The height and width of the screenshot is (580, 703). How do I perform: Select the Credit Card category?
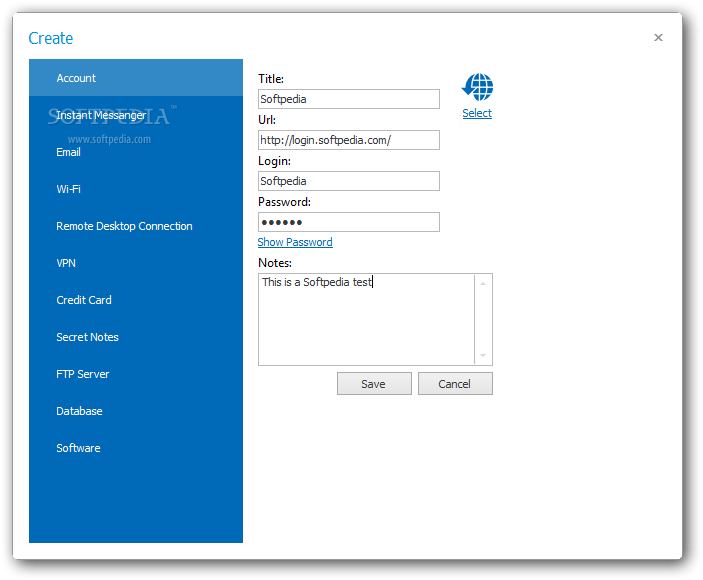point(136,300)
